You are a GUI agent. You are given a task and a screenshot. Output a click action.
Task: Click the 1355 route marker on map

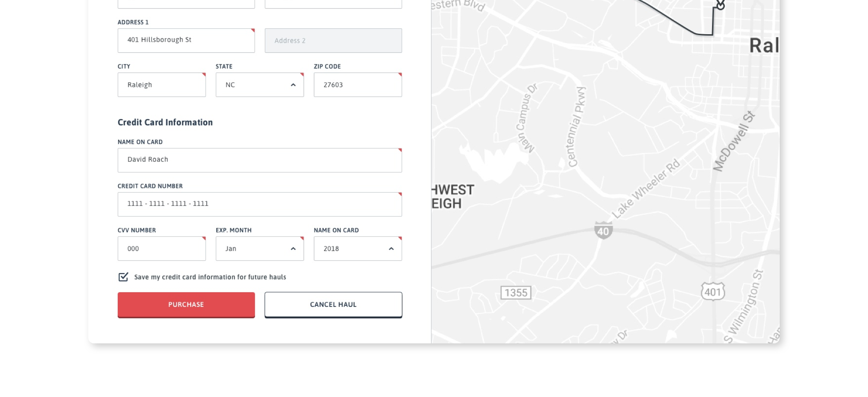point(516,293)
